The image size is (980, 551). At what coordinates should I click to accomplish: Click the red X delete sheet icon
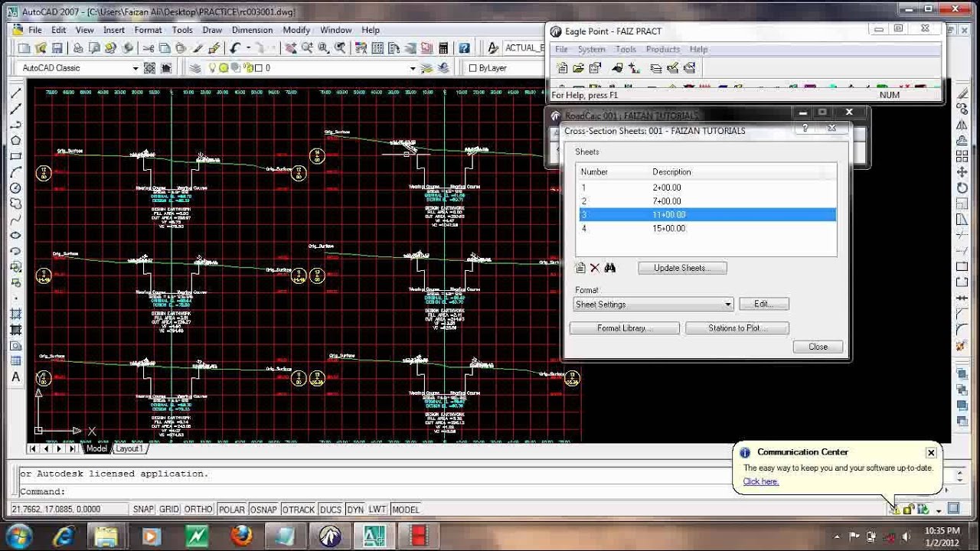595,268
